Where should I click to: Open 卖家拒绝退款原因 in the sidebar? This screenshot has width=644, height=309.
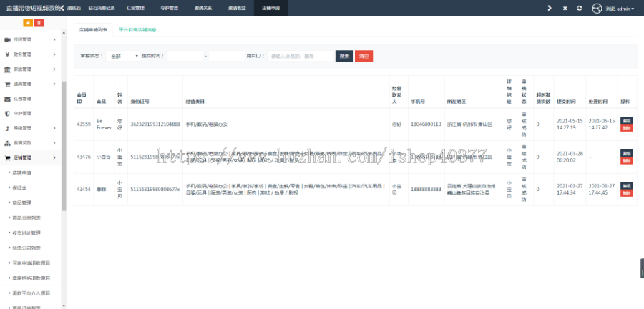pyautogui.click(x=31, y=278)
